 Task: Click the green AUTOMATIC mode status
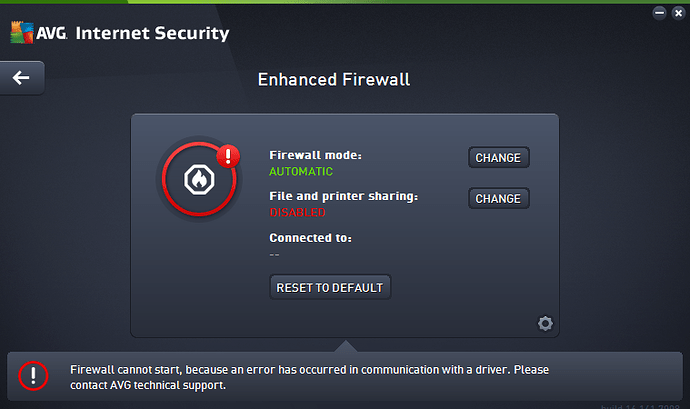click(301, 171)
